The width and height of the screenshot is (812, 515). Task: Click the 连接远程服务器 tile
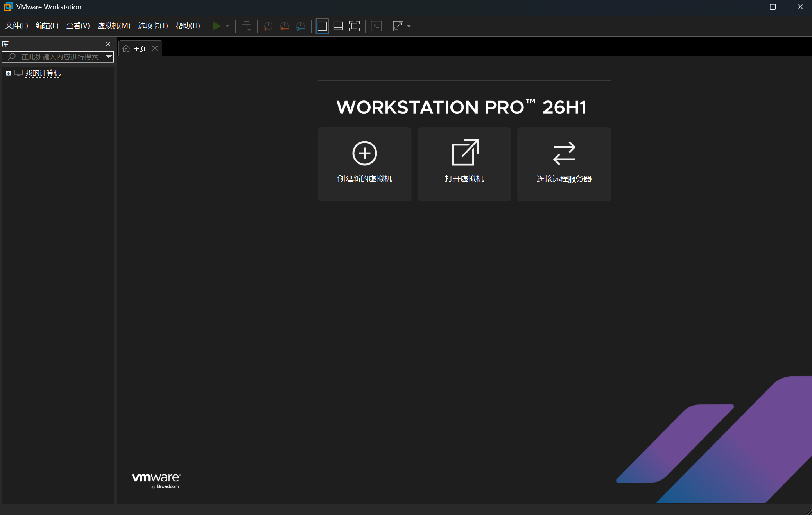[564, 164]
